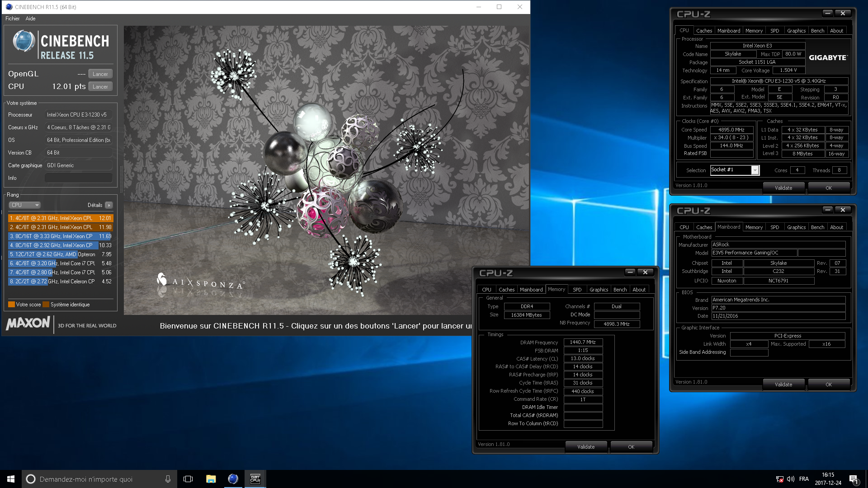Click OK in the Mainboard CPU-Z window
Image resolution: width=868 pixels, height=488 pixels.
(829, 385)
